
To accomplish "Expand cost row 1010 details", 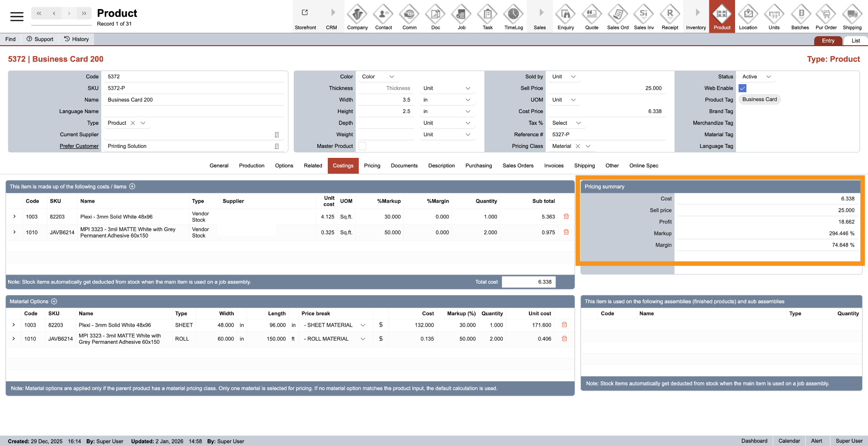I will (14, 232).
